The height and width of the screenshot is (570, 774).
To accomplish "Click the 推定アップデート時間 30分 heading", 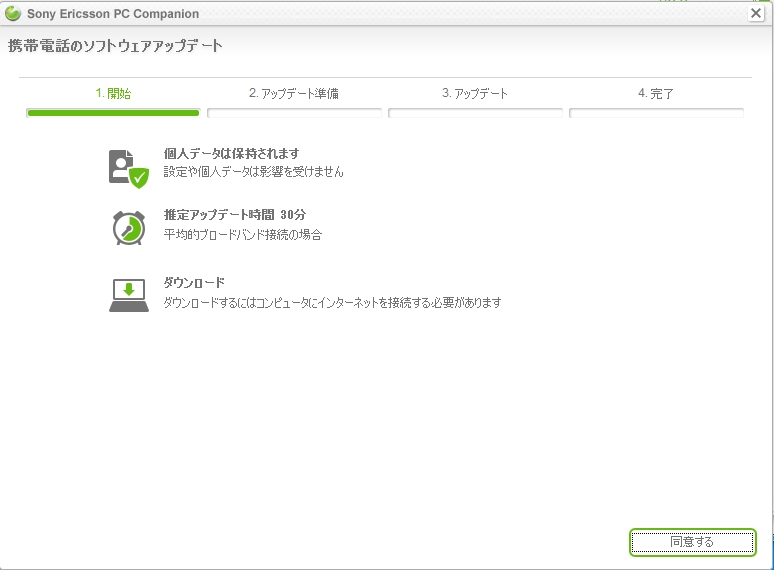I will [234, 215].
